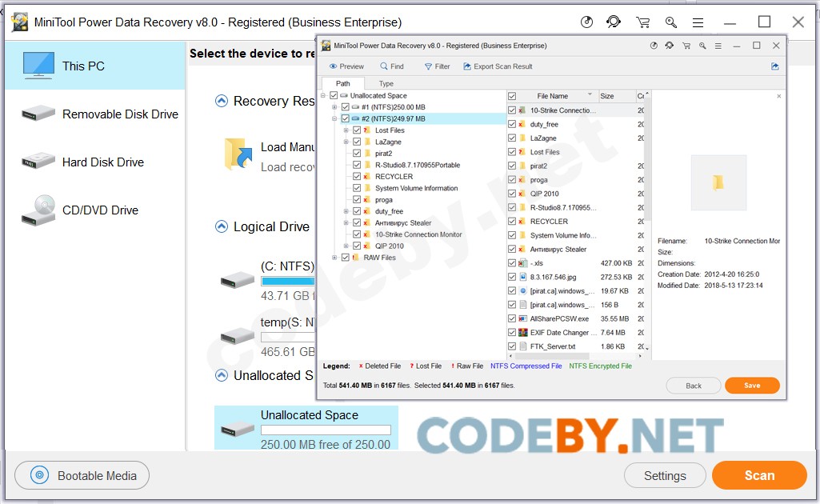The image size is (820, 504).
Task: Click the license key registration icon
Action: point(670,22)
